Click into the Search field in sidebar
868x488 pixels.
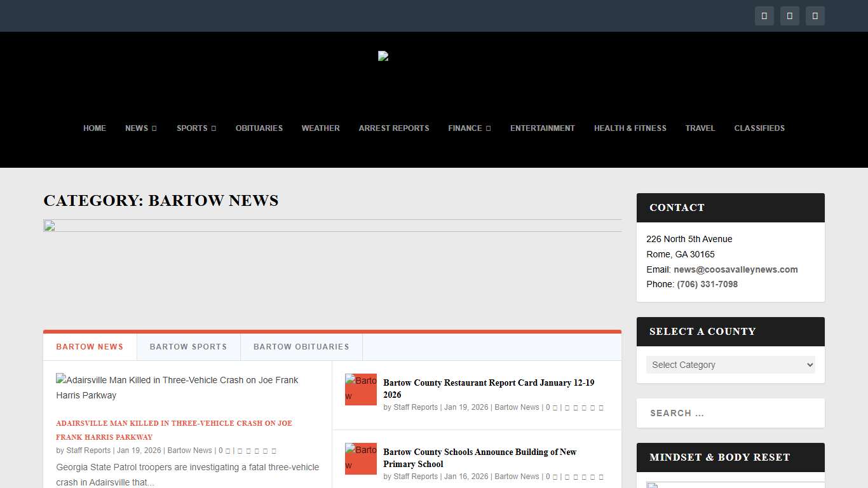(x=730, y=413)
